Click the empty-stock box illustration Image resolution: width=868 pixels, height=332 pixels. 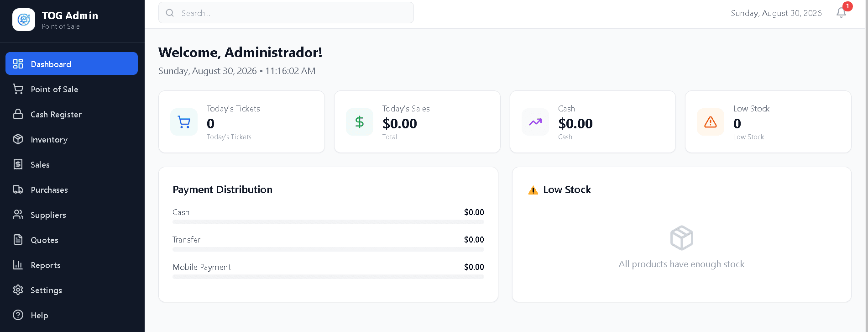click(x=682, y=238)
